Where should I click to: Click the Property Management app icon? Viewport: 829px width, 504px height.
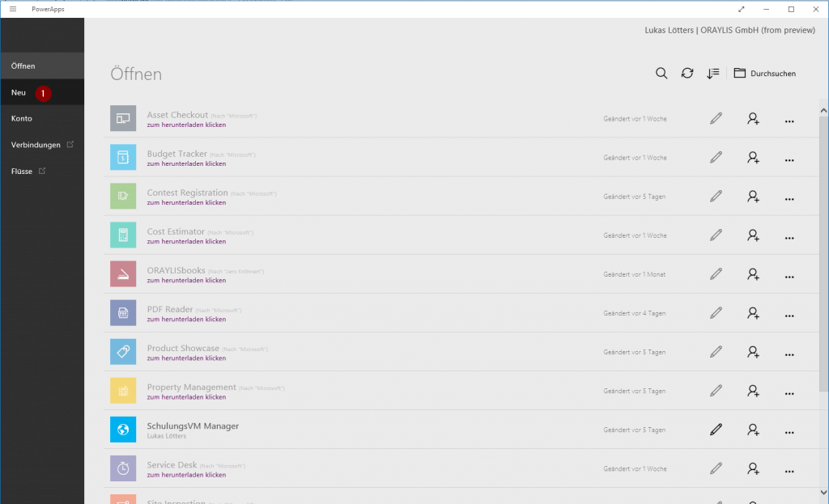tap(123, 391)
